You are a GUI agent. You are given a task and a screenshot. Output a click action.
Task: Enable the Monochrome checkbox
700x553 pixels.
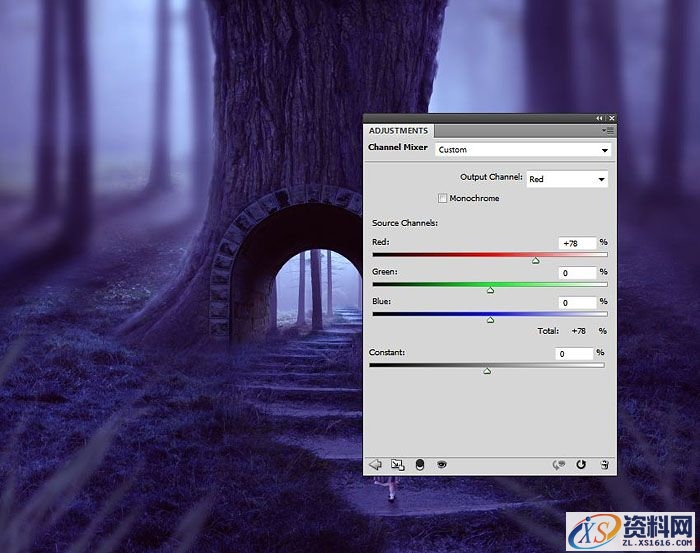[442, 198]
